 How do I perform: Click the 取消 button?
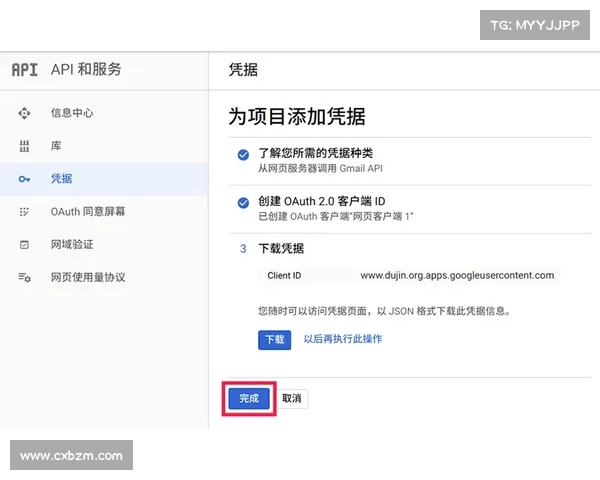click(x=292, y=399)
